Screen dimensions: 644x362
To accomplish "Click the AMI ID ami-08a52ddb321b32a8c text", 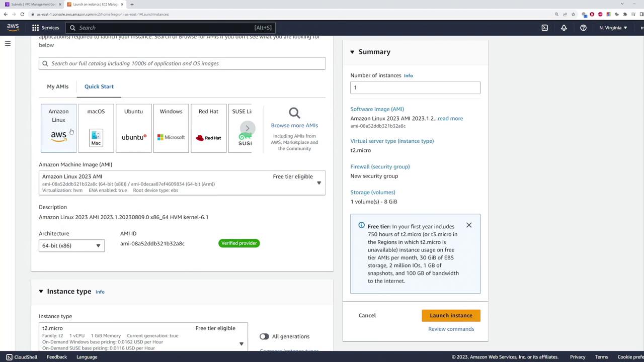I will (152, 243).
